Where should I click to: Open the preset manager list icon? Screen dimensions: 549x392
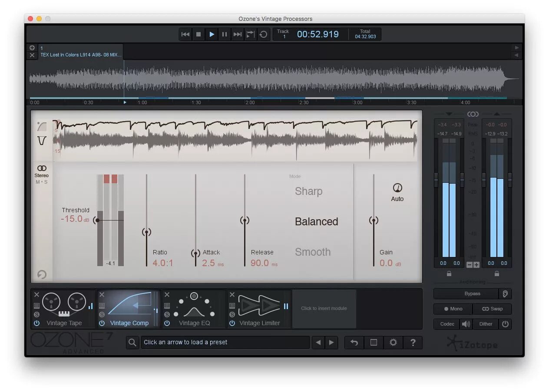[374, 343]
